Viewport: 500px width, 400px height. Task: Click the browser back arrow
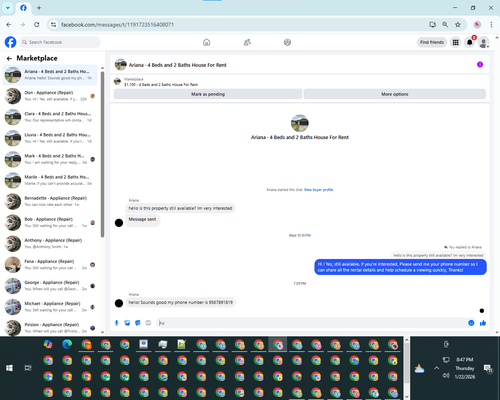pos(9,24)
